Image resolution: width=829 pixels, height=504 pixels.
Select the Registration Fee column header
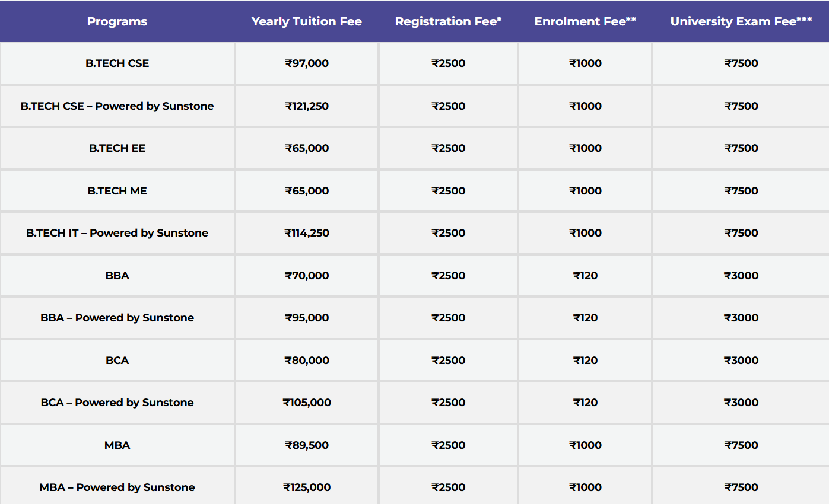pyautogui.click(x=448, y=21)
